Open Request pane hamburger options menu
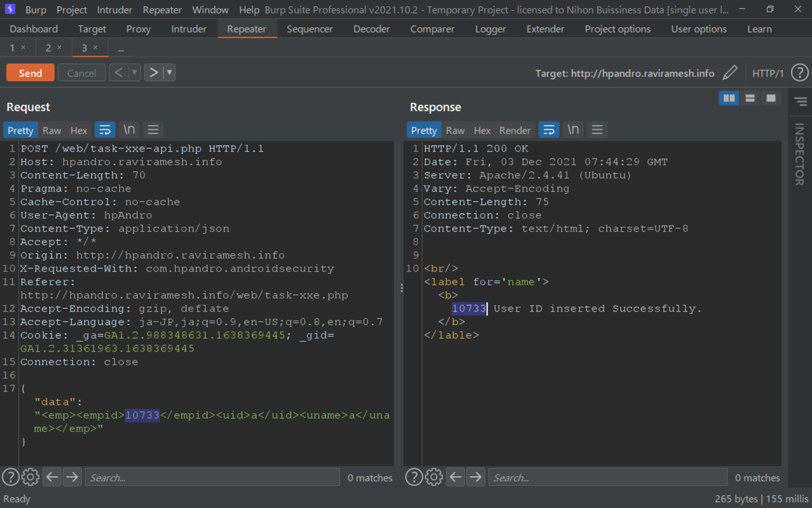Viewport: 812px width, 508px height. point(153,130)
